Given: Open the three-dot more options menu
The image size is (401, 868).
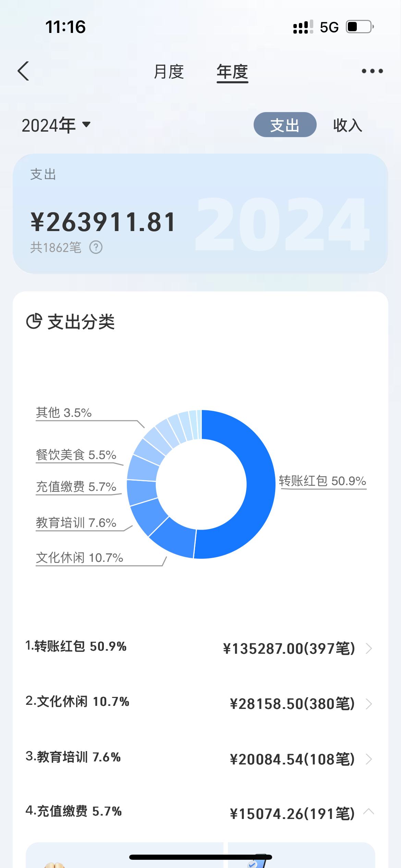Looking at the screenshot, I should (372, 71).
